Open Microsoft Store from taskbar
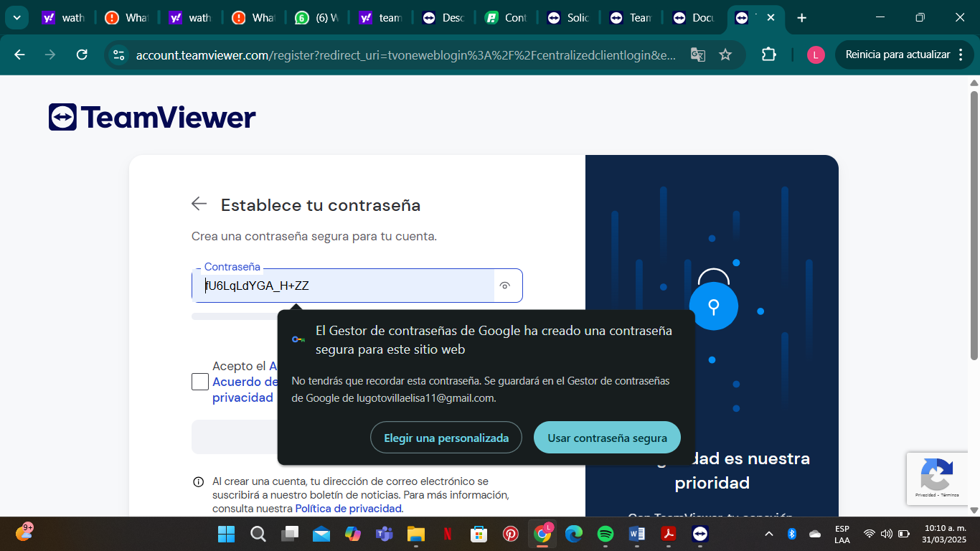The height and width of the screenshot is (551, 980). (x=479, y=534)
